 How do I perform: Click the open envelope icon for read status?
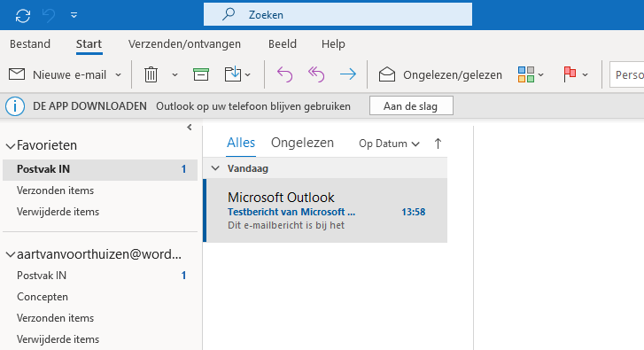click(387, 74)
